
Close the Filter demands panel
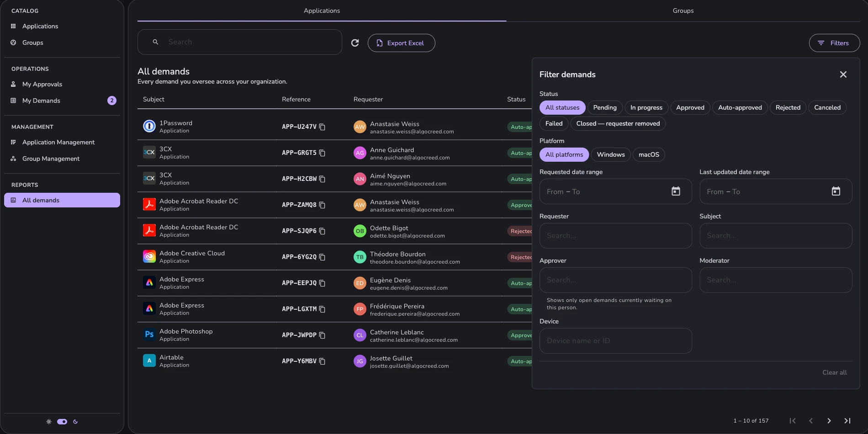(x=843, y=74)
